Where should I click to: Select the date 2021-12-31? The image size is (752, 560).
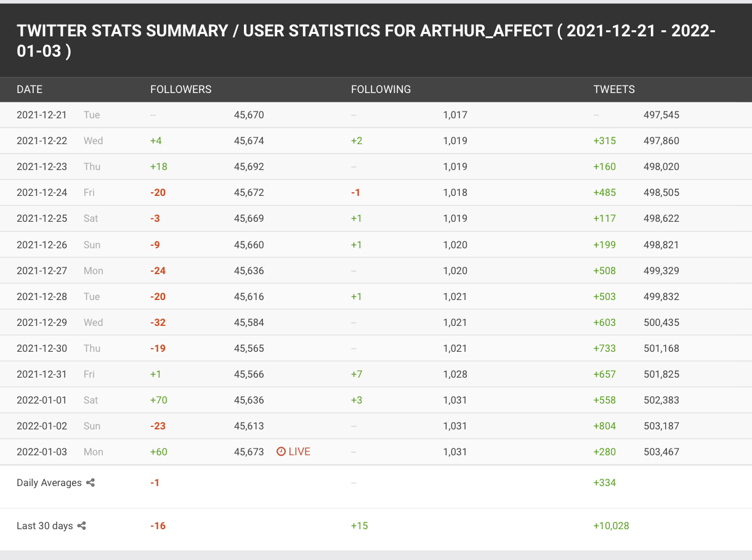click(42, 374)
